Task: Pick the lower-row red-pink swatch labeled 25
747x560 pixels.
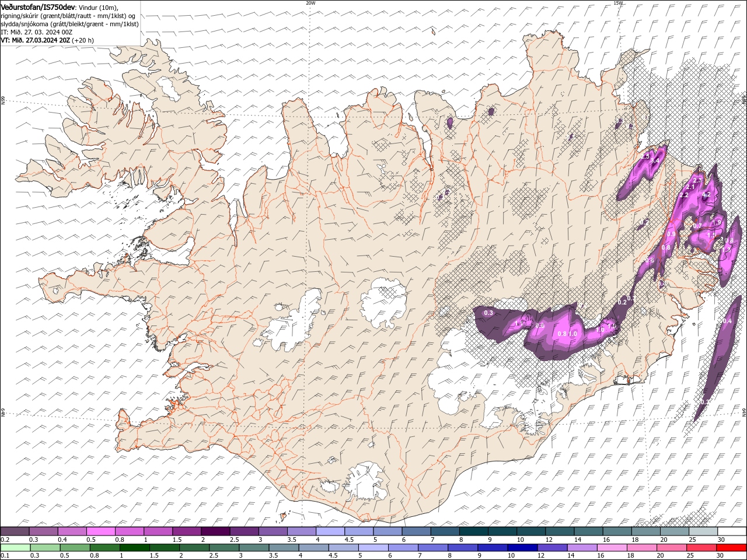Action: (x=701, y=547)
